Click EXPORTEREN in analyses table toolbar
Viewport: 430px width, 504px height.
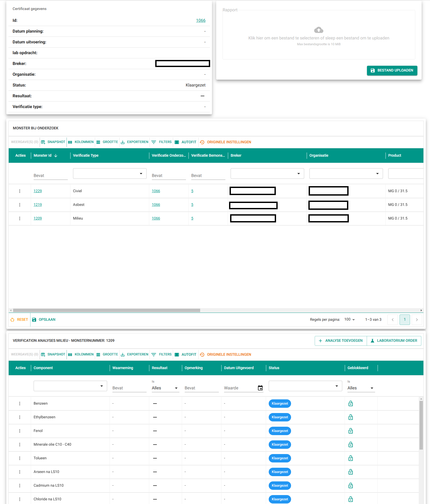(134, 354)
